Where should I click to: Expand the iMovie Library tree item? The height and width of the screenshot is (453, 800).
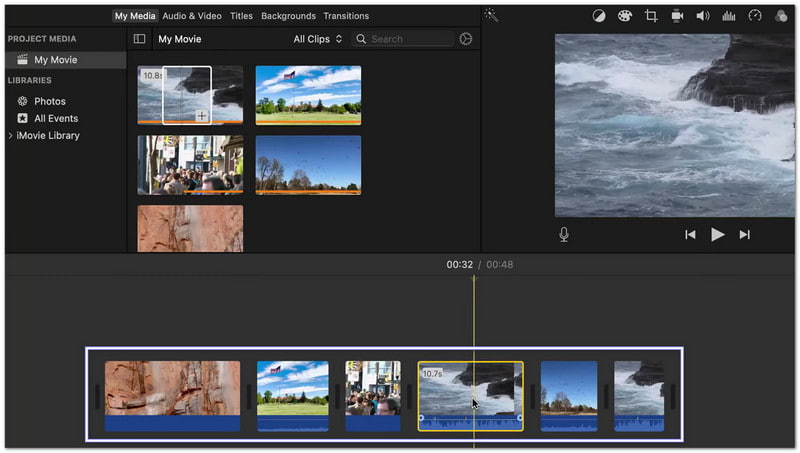[x=11, y=136]
